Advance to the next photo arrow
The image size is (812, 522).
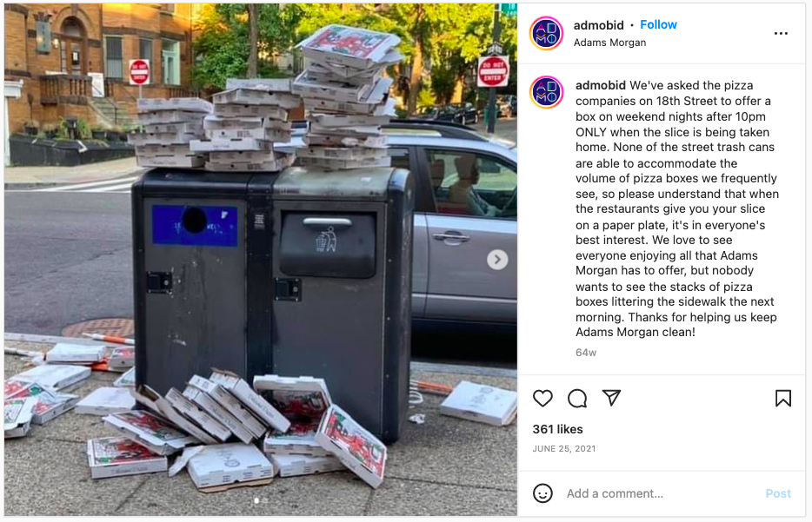click(x=497, y=260)
